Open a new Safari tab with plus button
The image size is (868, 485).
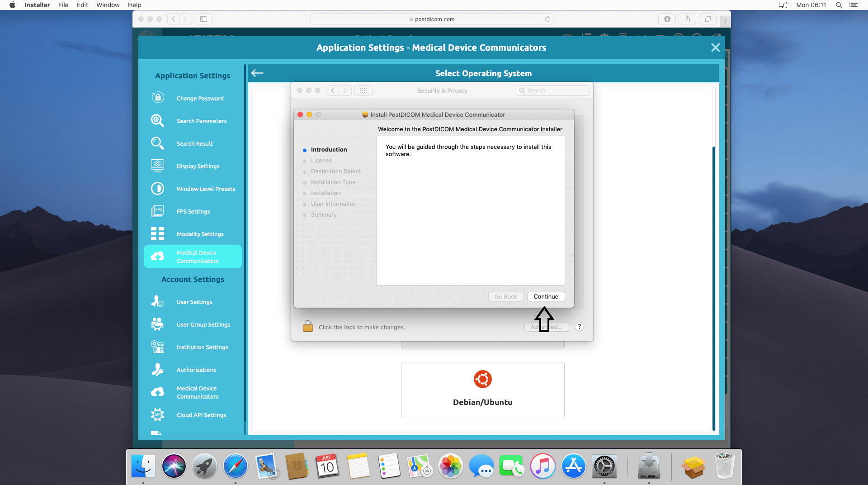pyautogui.click(x=725, y=22)
